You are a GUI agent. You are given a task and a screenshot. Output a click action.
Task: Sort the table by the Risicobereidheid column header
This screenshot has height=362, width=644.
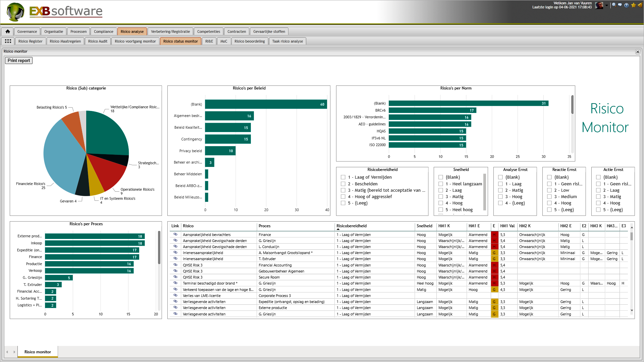coord(351,226)
